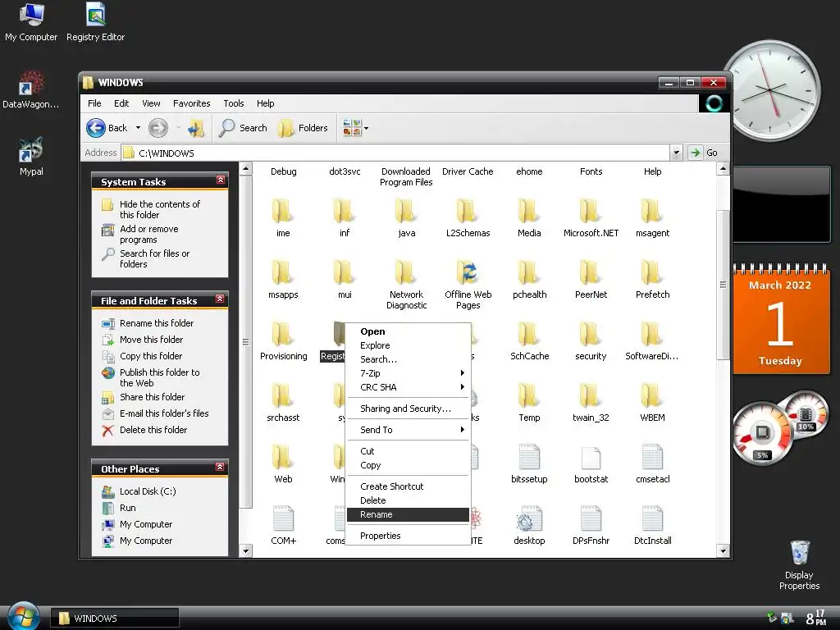The image size is (840, 630).
Task: Collapse the Other Places panel
Action: [x=220, y=467]
